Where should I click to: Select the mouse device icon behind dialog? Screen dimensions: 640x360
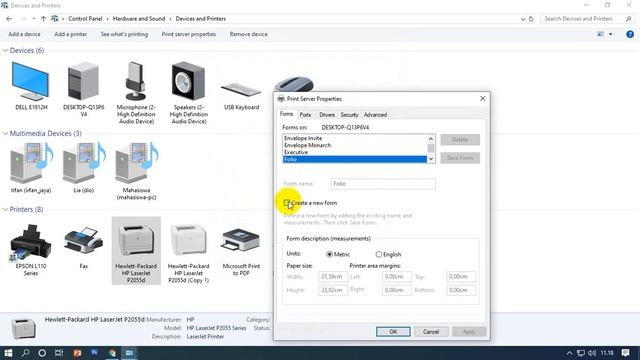[x=293, y=84]
